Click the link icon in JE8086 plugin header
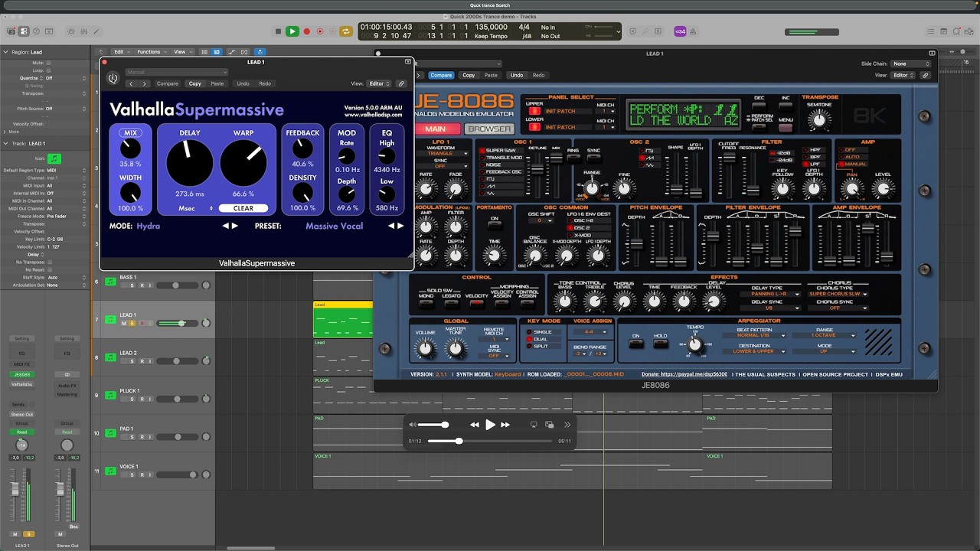The image size is (980, 551). pyautogui.click(x=925, y=75)
